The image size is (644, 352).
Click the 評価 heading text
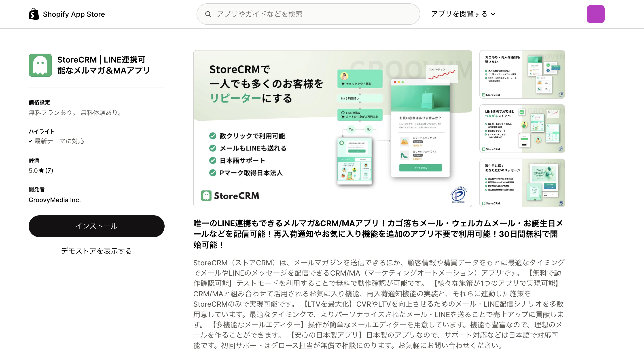34,160
